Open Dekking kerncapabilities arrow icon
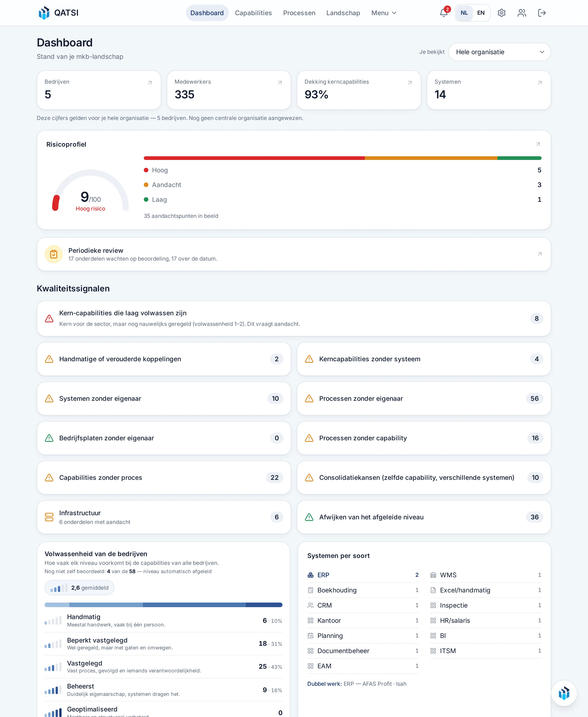 pos(410,83)
